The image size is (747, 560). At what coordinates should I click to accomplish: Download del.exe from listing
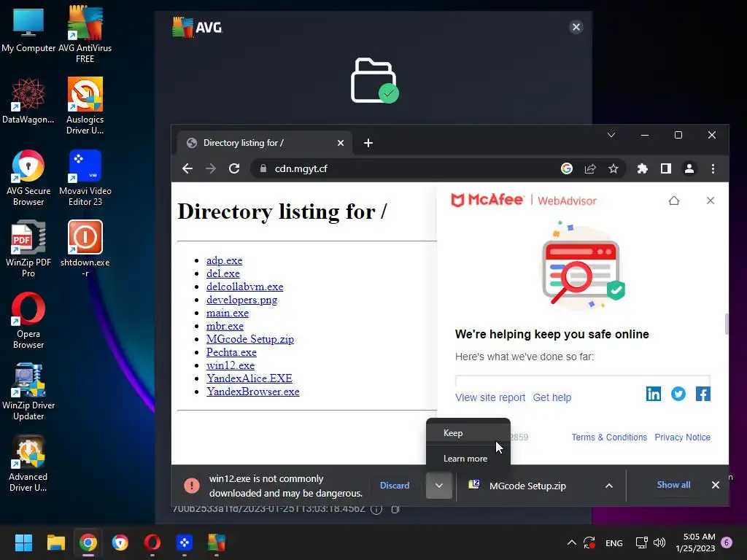pyautogui.click(x=223, y=274)
